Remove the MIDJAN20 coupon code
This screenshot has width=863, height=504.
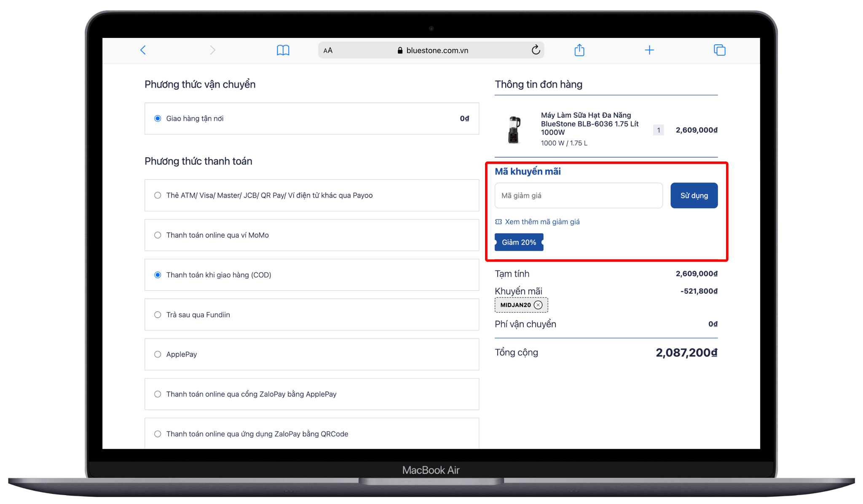click(x=538, y=305)
